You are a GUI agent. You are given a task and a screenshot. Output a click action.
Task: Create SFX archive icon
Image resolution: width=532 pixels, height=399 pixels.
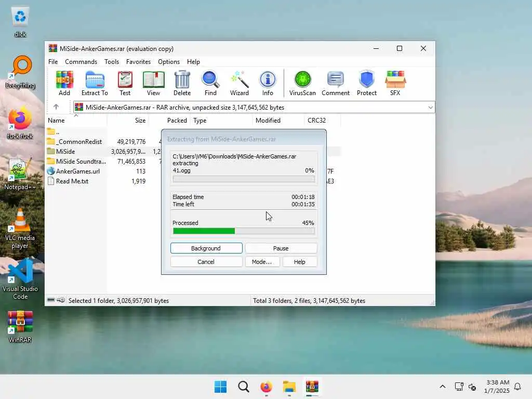[x=395, y=84]
